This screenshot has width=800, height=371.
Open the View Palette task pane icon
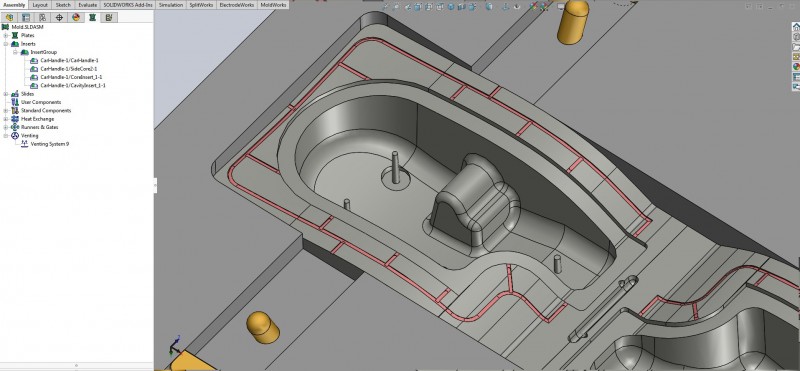pos(795,57)
